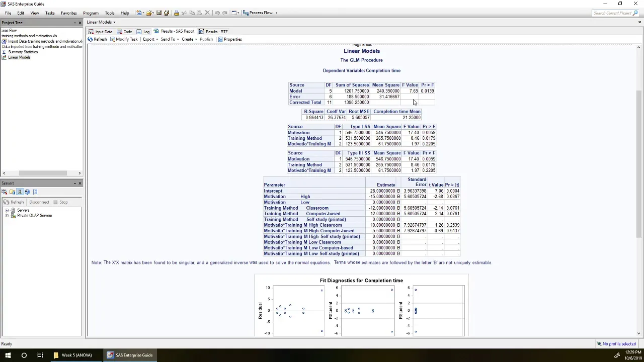Open the Program menu
The height and width of the screenshot is (362, 644).
pyautogui.click(x=91, y=13)
